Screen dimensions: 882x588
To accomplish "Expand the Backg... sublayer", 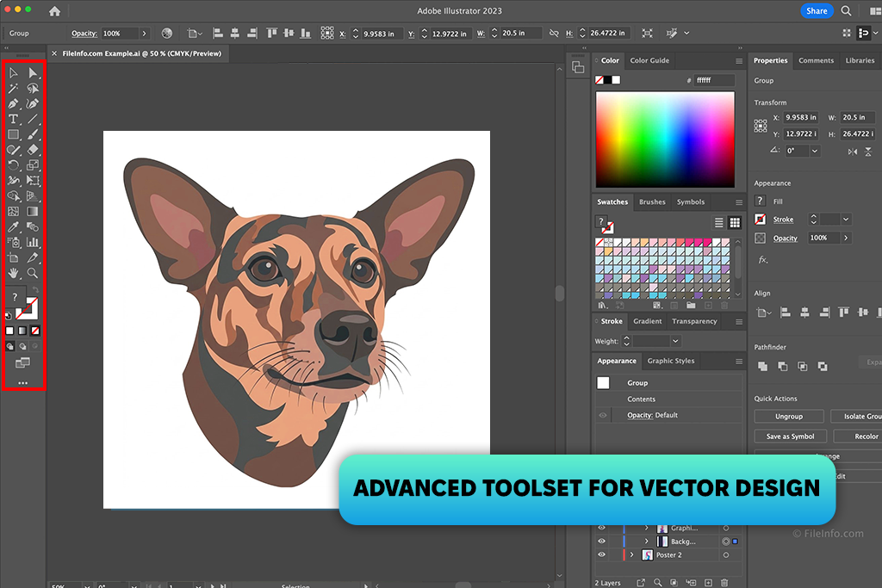I will 646,542.
